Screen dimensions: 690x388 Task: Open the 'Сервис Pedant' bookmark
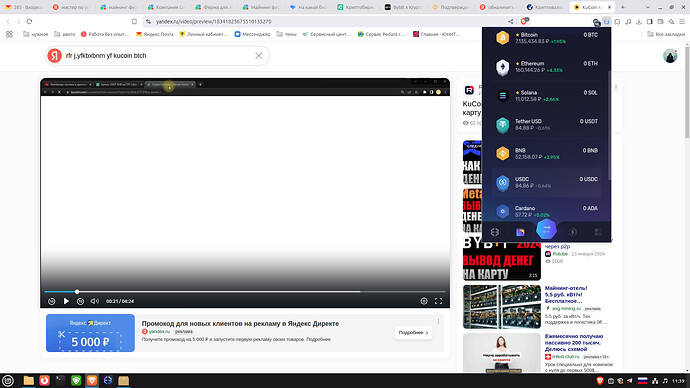tap(381, 34)
